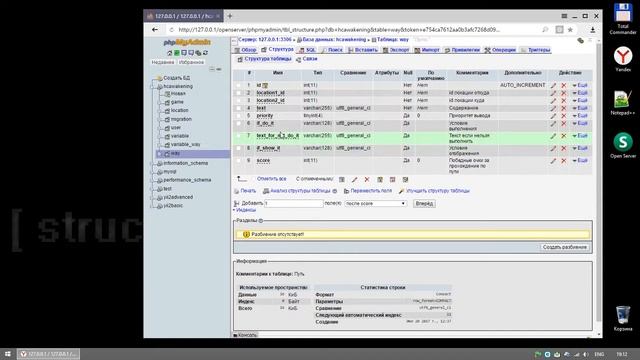Check the score row checkbox
Image resolution: width=640 pixels, height=360 pixels.
[238, 160]
